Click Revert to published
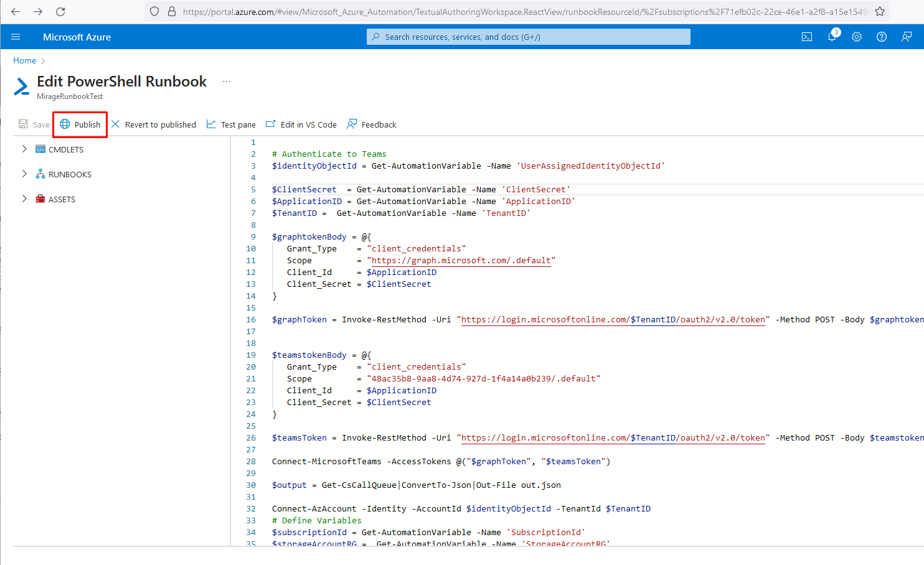The image size is (924, 565). pos(153,124)
